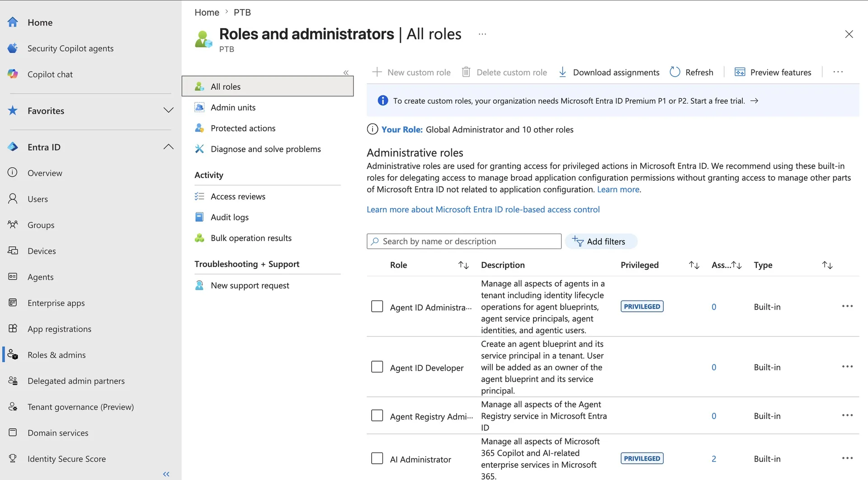Open the Copilot chat icon
The height and width of the screenshot is (480, 868).
pyautogui.click(x=13, y=74)
